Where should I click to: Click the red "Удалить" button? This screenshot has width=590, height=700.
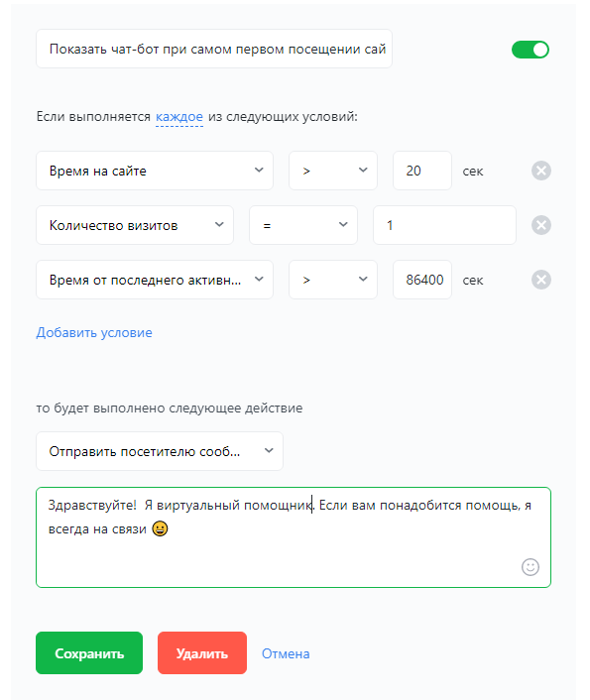[x=202, y=653]
